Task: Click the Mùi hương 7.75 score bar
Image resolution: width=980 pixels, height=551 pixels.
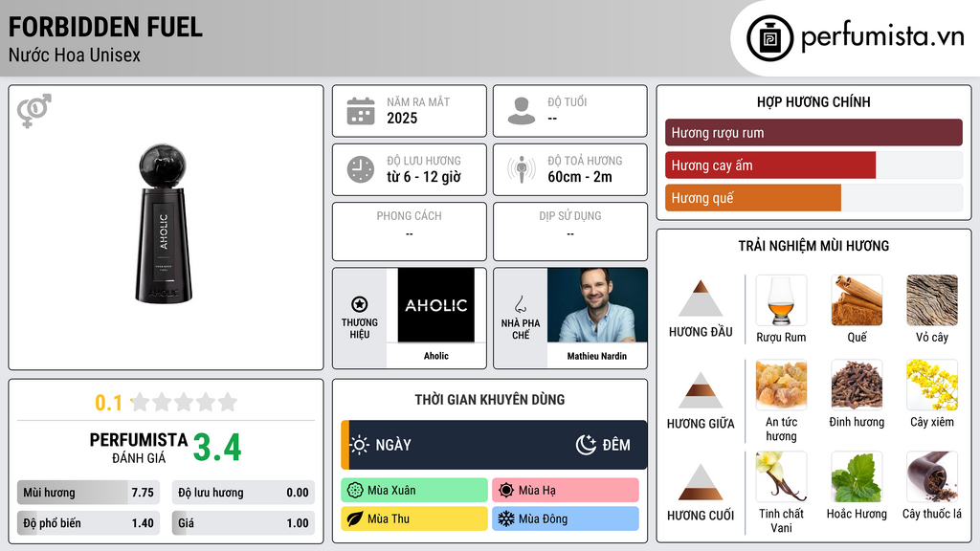Action: pos(89,493)
